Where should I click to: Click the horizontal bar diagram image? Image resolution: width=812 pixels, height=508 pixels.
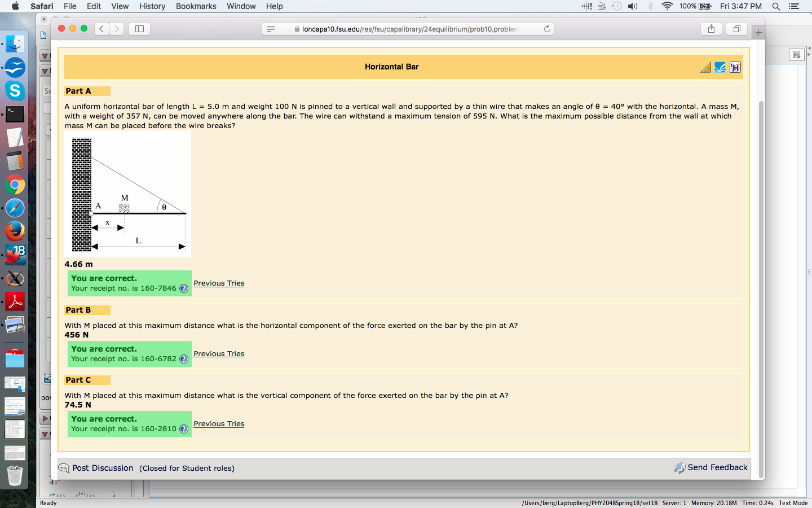click(x=128, y=195)
